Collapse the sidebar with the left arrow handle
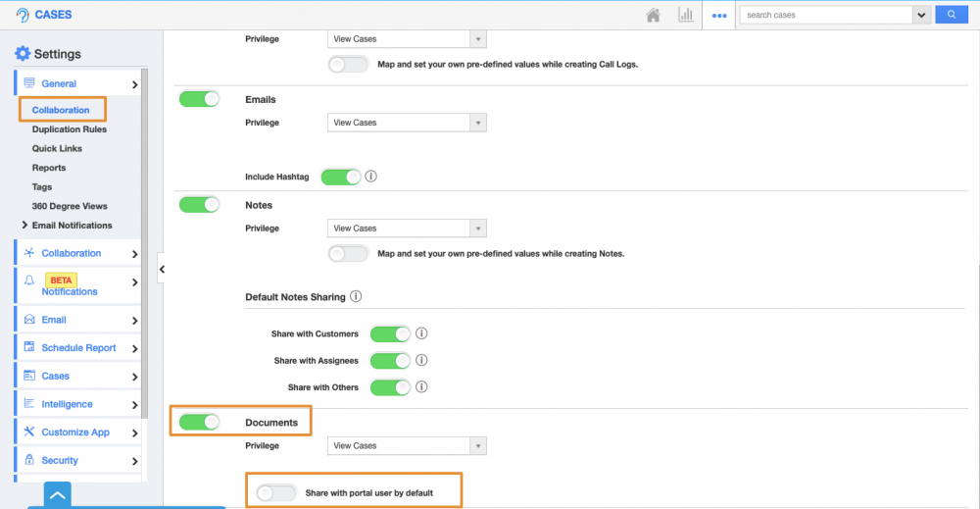 coord(162,269)
